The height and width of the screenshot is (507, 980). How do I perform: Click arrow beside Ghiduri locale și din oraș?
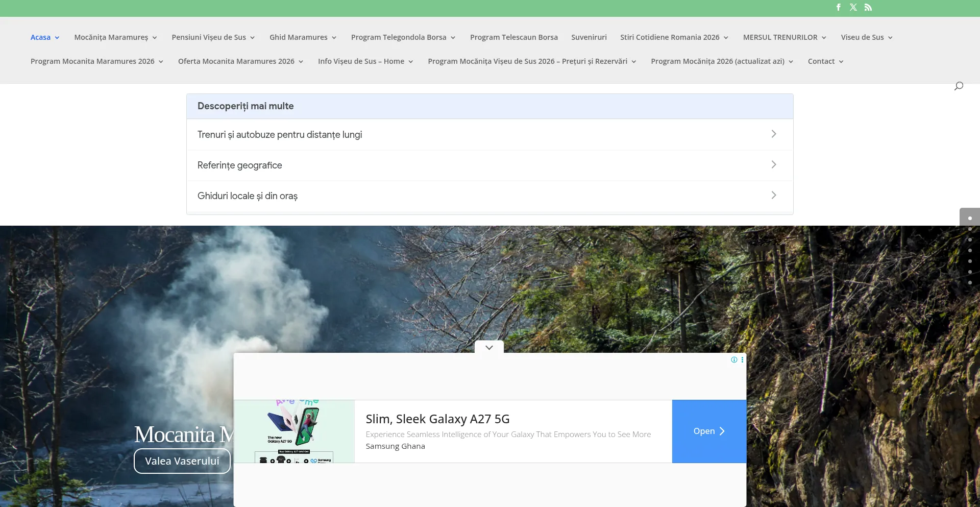[x=774, y=195]
